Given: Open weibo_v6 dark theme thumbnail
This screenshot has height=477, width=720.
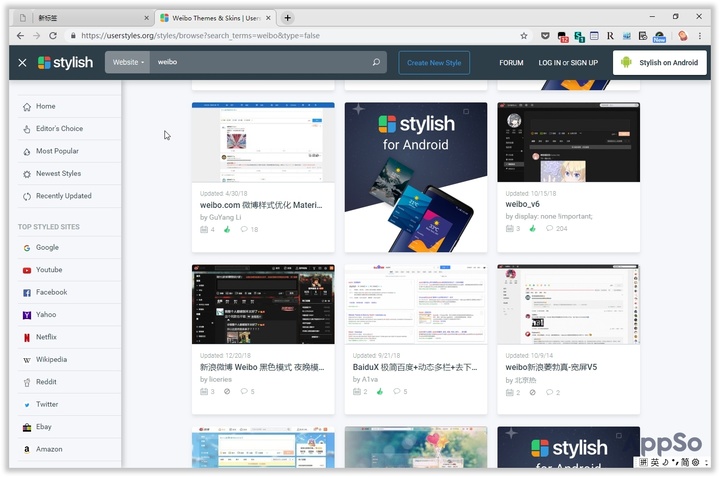Looking at the screenshot, I should (x=568, y=142).
